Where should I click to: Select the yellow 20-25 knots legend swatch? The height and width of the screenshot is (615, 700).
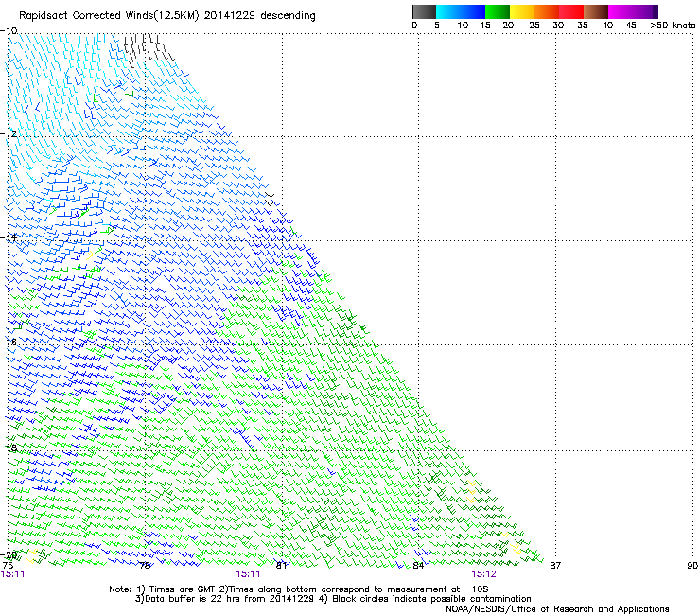522,11
